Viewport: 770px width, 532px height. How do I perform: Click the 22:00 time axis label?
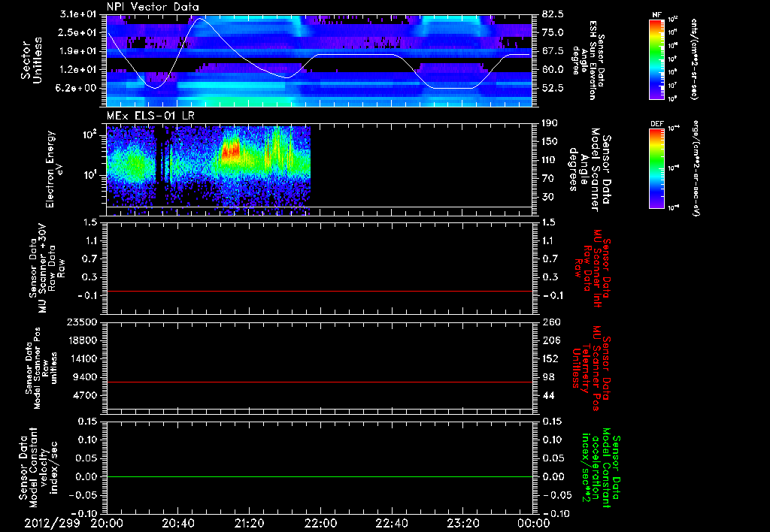pos(320,524)
